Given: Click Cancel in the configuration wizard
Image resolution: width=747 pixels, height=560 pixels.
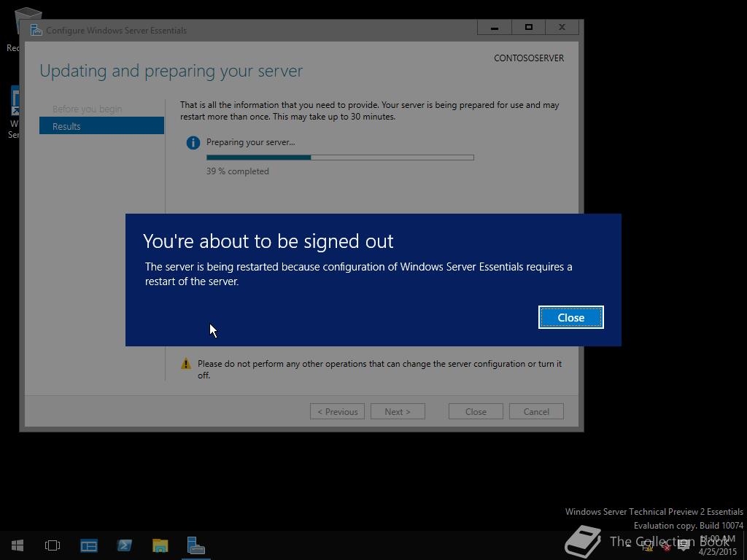Looking at the screenshot, I should point(536,411).
